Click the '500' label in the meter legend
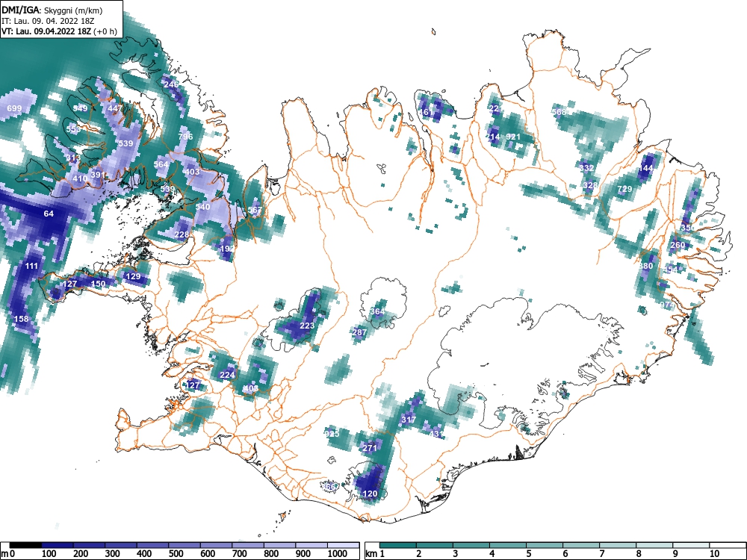This screenshot has height=560, width=747. (176, 554)
